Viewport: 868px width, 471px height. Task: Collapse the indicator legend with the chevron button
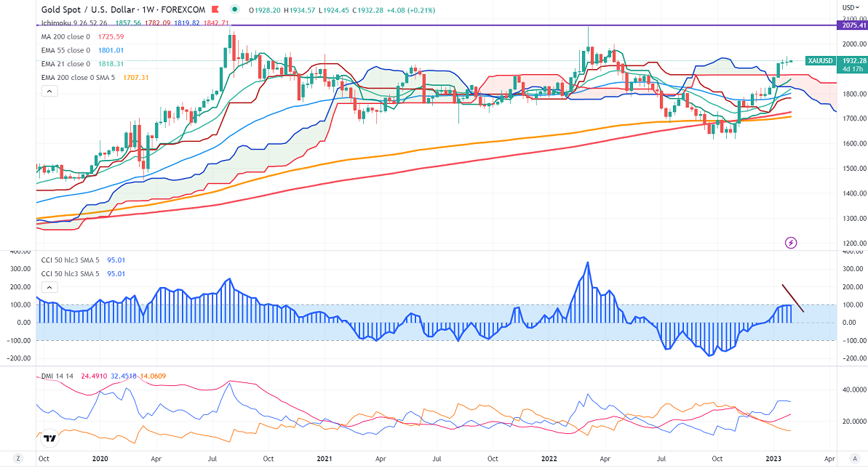click(49, 91)
